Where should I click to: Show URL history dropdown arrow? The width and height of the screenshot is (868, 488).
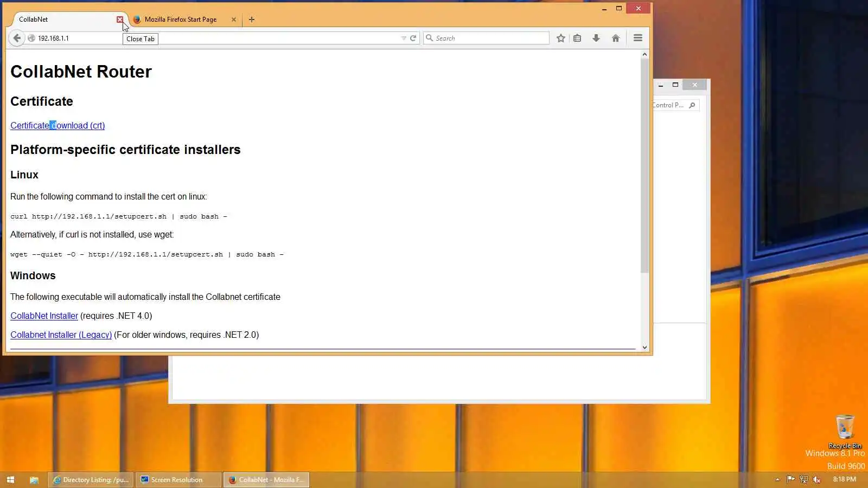(404, 38)
